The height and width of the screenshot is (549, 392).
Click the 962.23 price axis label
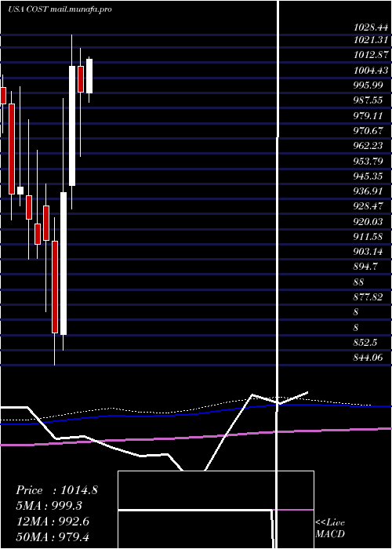[x=368, y=146]
